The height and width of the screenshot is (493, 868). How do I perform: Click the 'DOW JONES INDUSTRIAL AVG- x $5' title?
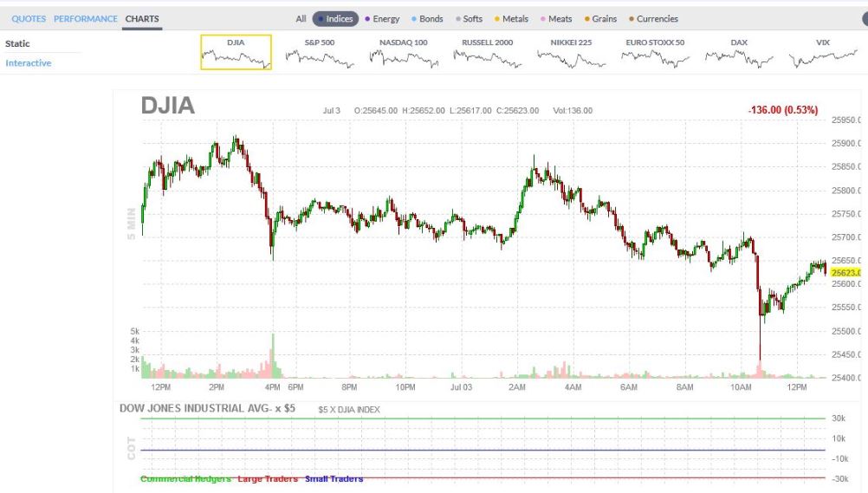point(208,408)
